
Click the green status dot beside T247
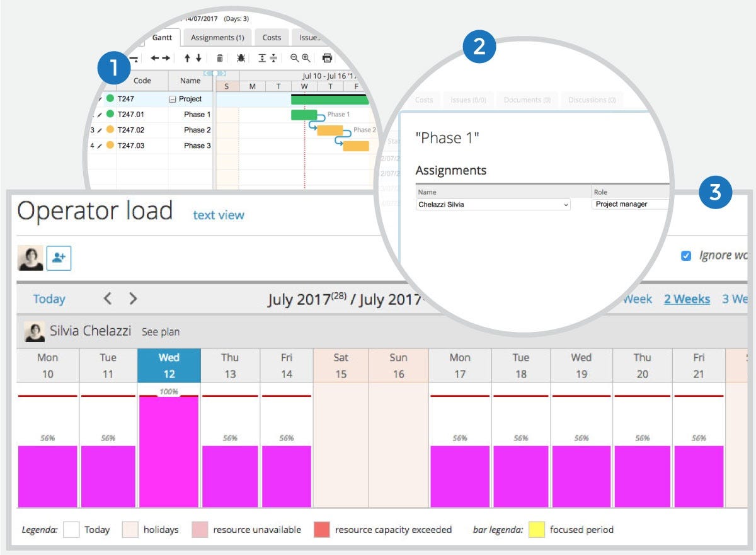(112, 99)
